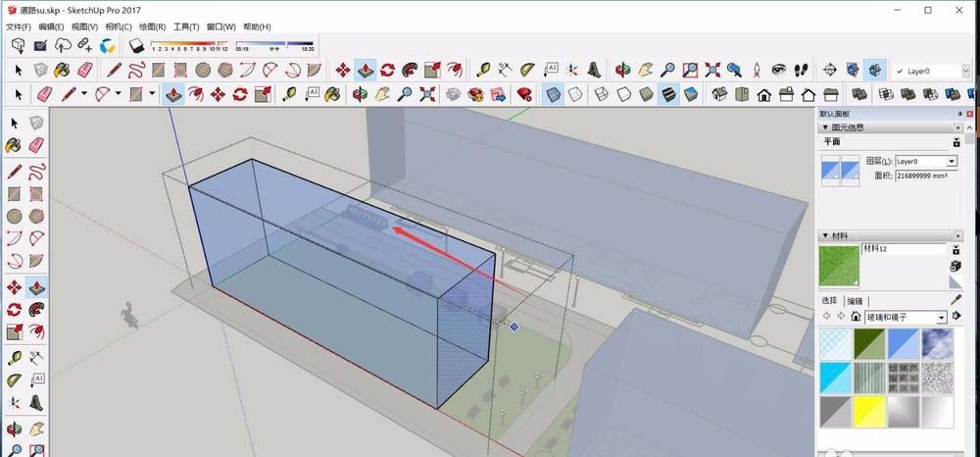This screenshot has width=980, height=457.
Task: Click Zoom Extents in top toolbar
Action: 711,70
